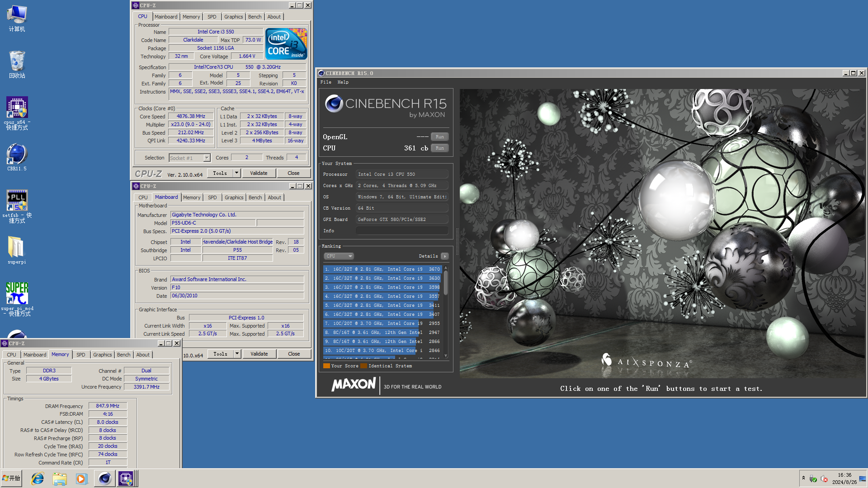Expand Tools dropdown arrow in Mainboard CPU-Z window

click(237, 354)
